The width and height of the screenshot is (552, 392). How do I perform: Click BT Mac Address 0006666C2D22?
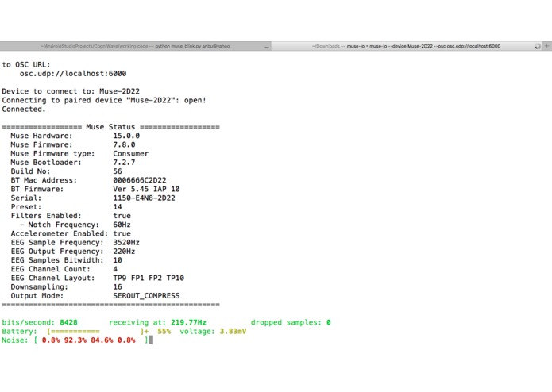(140, 180)
